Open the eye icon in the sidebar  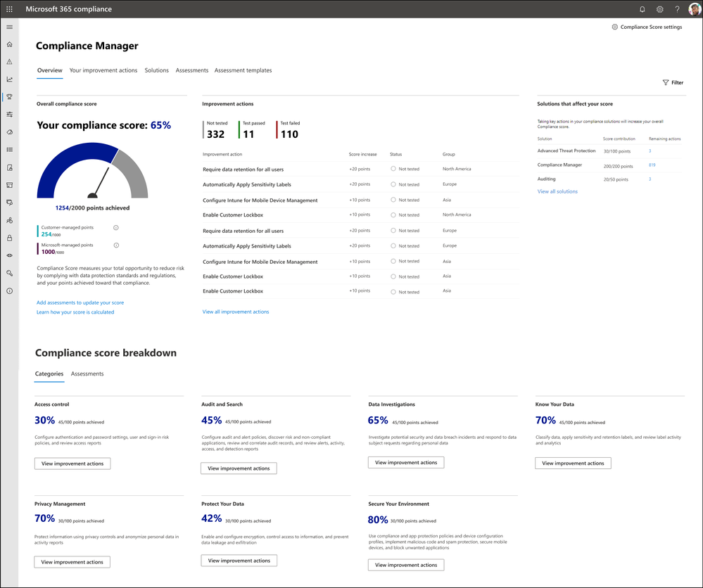click(9, 255)
